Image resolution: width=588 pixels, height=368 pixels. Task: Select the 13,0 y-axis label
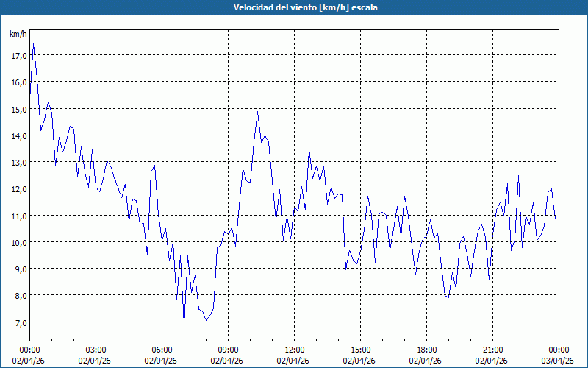point(18,162)
